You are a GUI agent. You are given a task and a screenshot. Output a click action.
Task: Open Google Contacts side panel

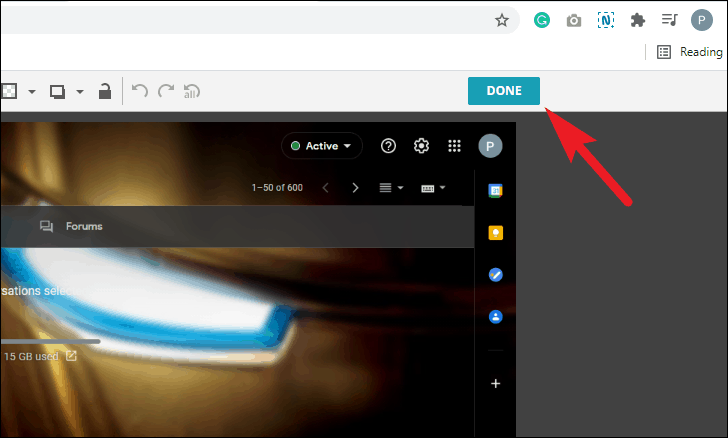(495, 317)
